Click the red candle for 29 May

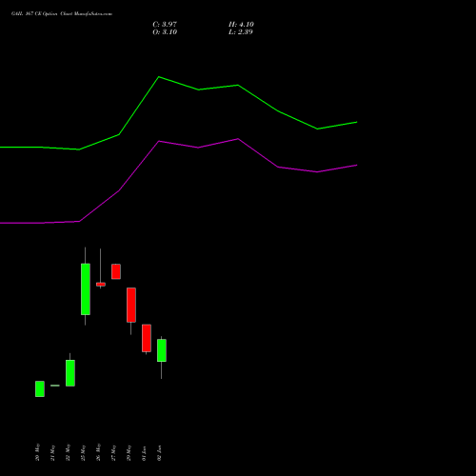pyautogui.click(x=131, y=305)
